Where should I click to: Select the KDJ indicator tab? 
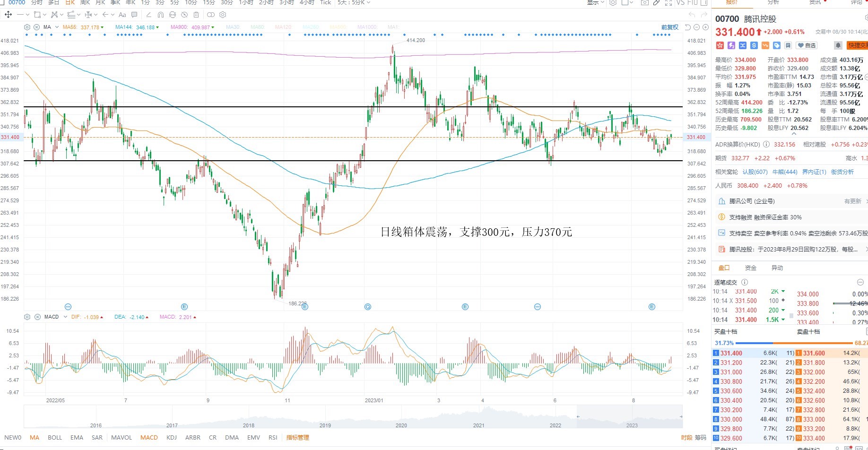coord(172,438)
